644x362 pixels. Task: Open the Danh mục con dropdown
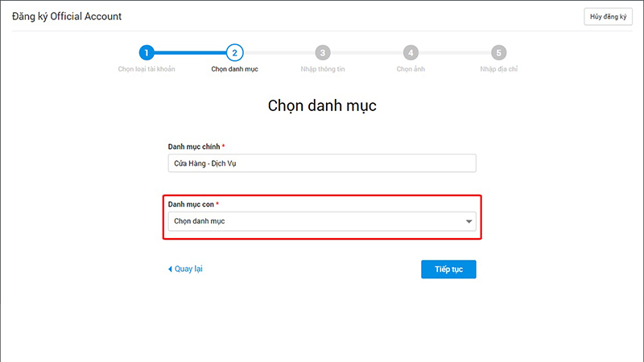(x=322, y=221)
